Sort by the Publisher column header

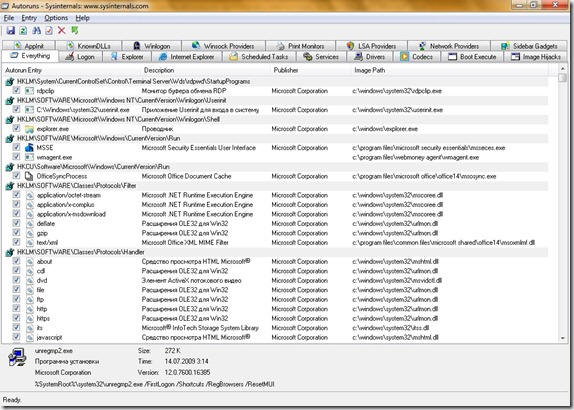pyautogui.click(x=286, y=70)
